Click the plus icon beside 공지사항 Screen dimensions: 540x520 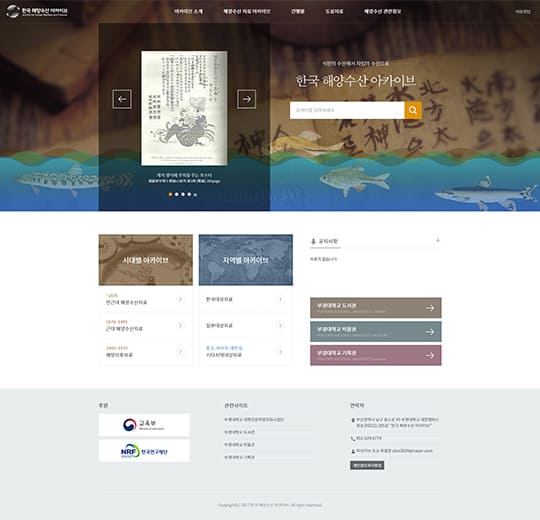(x=438, y=240)
